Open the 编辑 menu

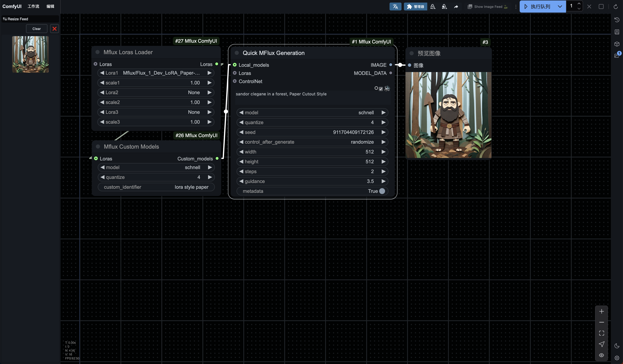pyautogui.click(x=50, y=6)
